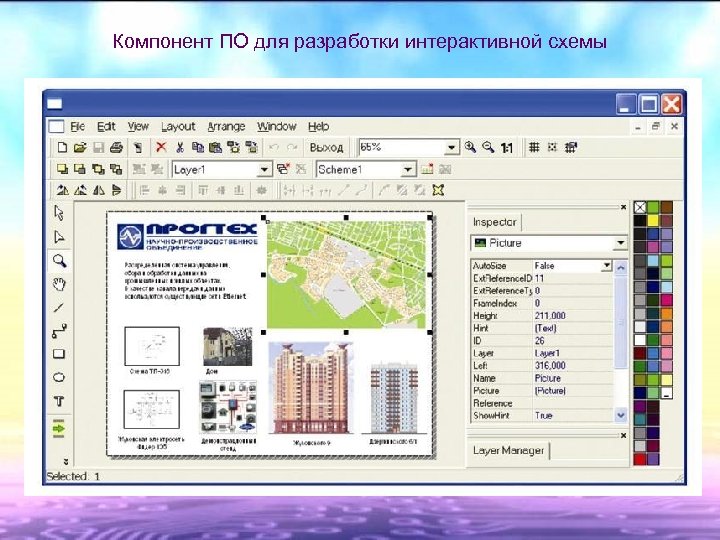Open the AutoSize False value dropdown
The height and width of the screenshot is (540, 720).
pyautogui.click(x=607, y=265)
